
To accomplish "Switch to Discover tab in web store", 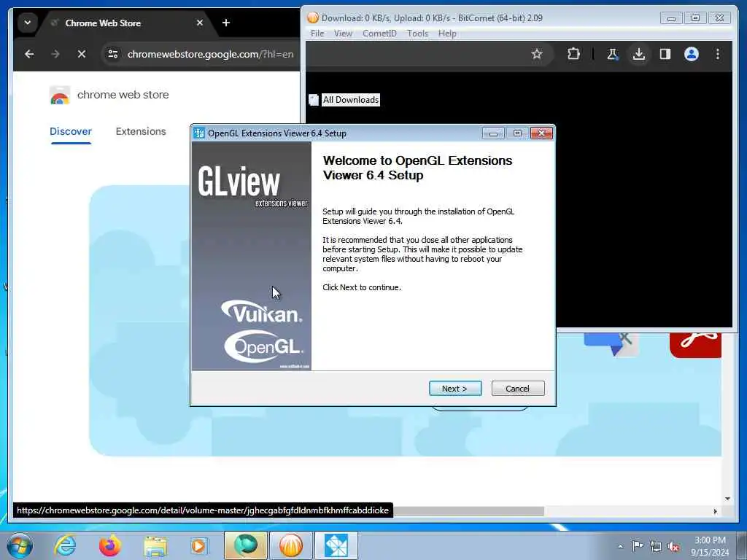I will [x=71, y=131].
